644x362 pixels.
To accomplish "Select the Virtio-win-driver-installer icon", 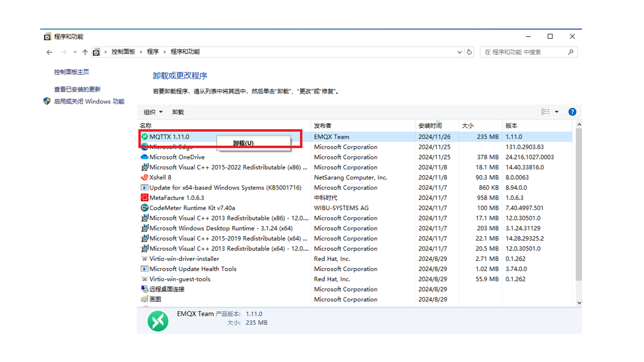I will coord(145,259).
